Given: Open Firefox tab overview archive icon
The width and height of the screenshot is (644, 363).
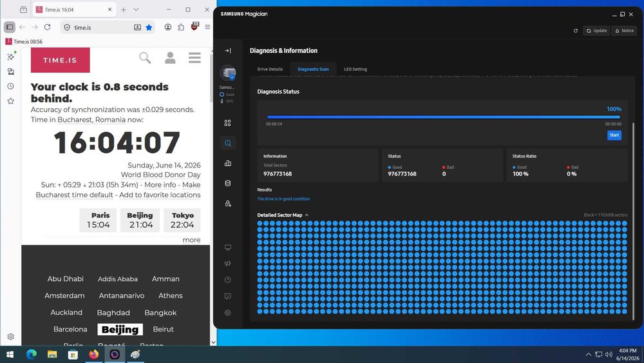Looking at the screenshot, I should (x=23, y=10).
